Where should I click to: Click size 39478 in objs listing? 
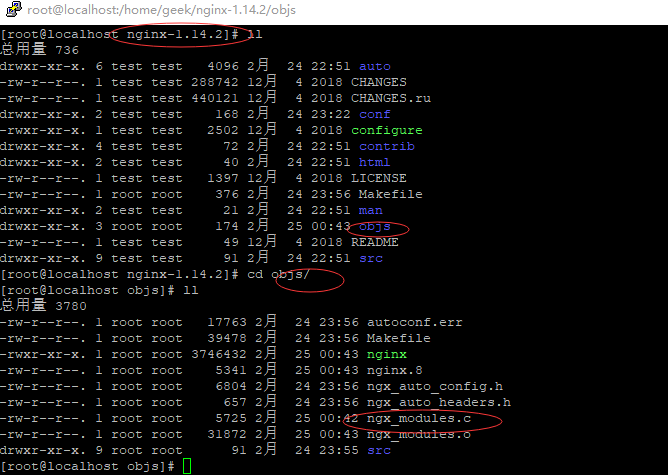coord(227,339)
